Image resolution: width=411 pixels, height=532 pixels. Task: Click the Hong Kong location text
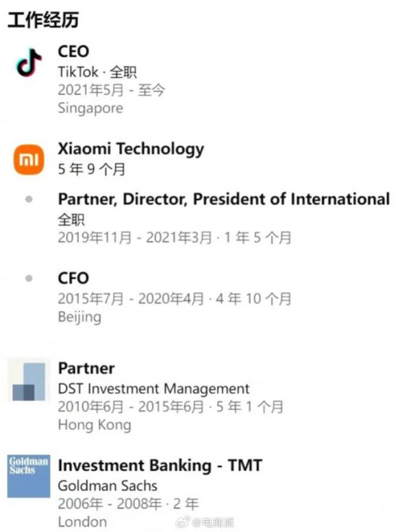[95, 425]
